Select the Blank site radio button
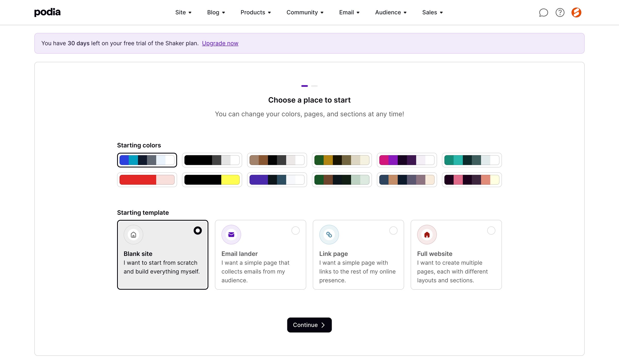Image resolution: width=619 pixels, height=364 pixels. tap(198, 230)
